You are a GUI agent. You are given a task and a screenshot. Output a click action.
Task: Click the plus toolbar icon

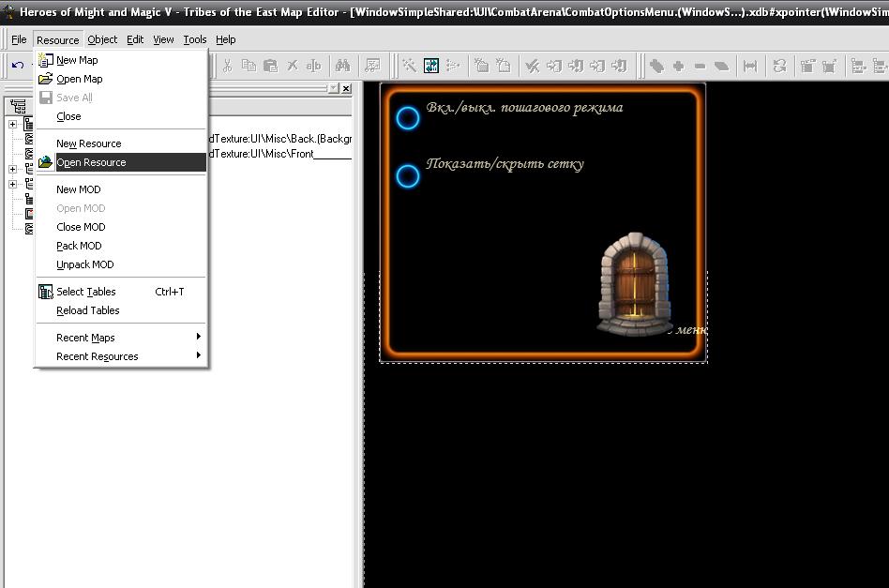tap(678, 66)
